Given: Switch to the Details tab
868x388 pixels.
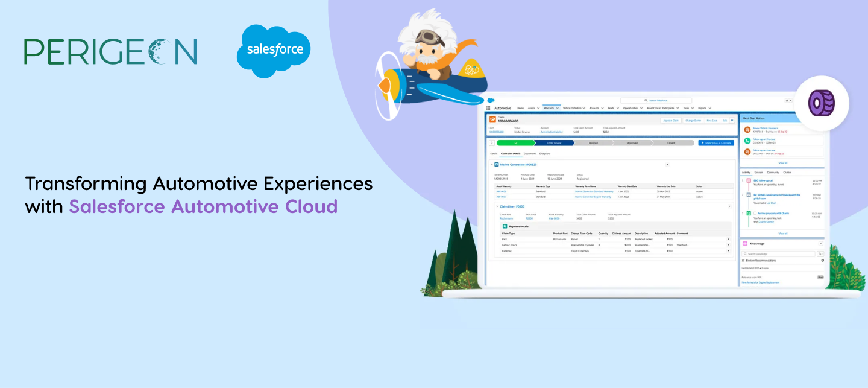Looking at the screenshot, I should (x=494, y=154).
